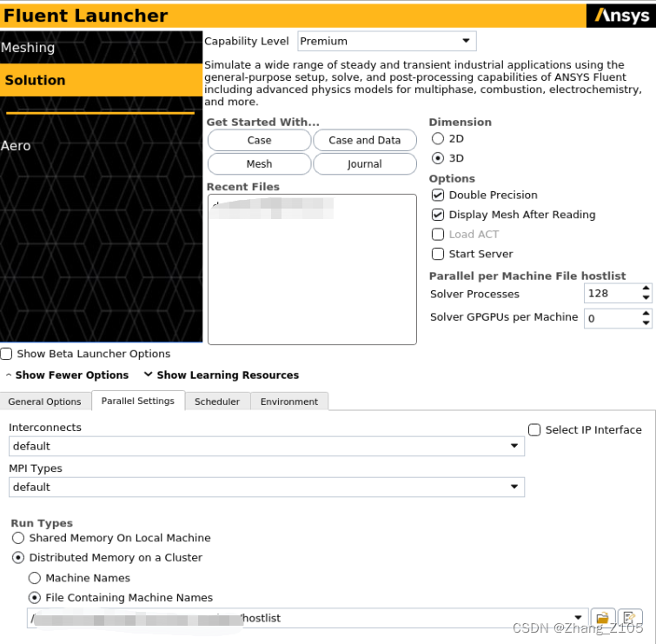
Task: Select the blurred recent file entry
Action: [x=272, y=208]
